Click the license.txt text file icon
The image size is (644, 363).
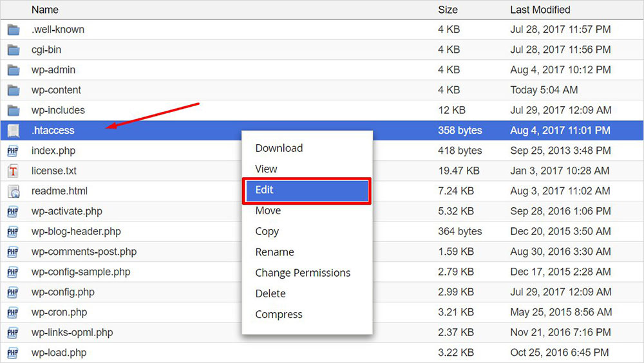14,171
